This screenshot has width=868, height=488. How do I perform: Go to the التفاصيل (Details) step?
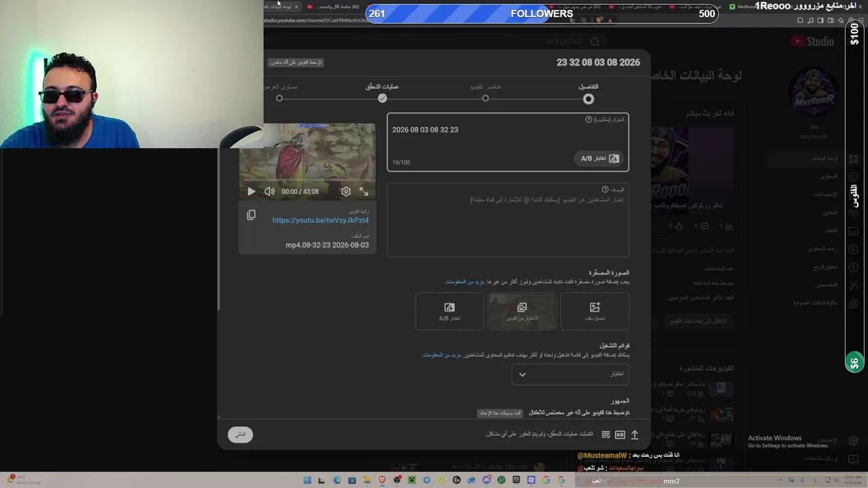tap(589, 94)
